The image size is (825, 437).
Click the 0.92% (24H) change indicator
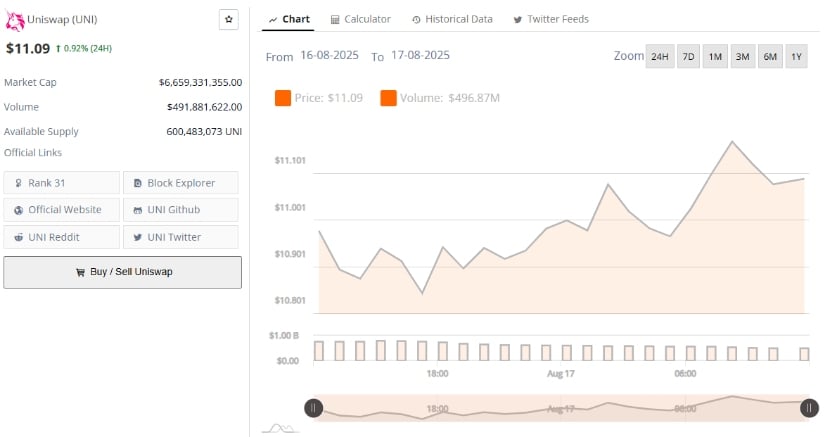tap(84, 48)
